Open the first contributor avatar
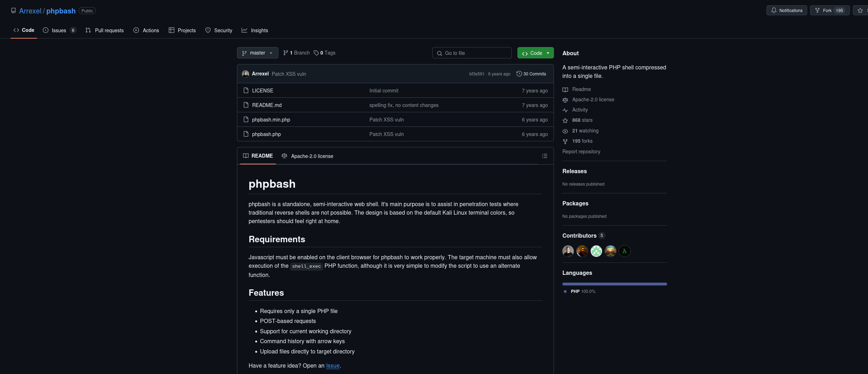Image resolution: width=868 pixels, height=374 pixels. [568, 251]
